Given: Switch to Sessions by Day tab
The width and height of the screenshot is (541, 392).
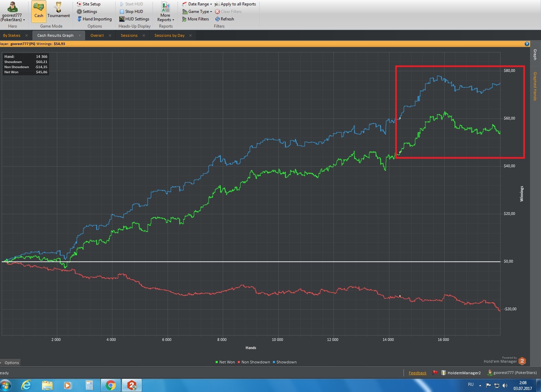Looking at the screenshot, I should pos(169,35).
